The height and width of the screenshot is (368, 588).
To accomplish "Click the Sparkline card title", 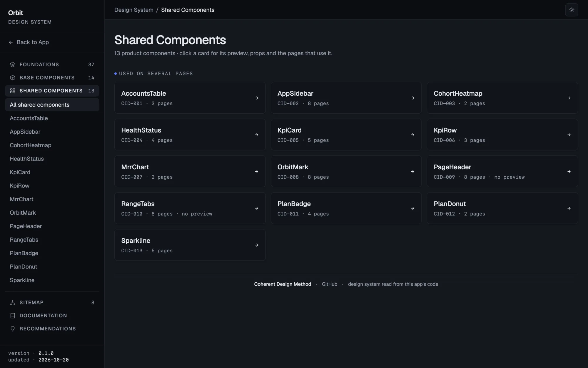I will coord(136,241).
